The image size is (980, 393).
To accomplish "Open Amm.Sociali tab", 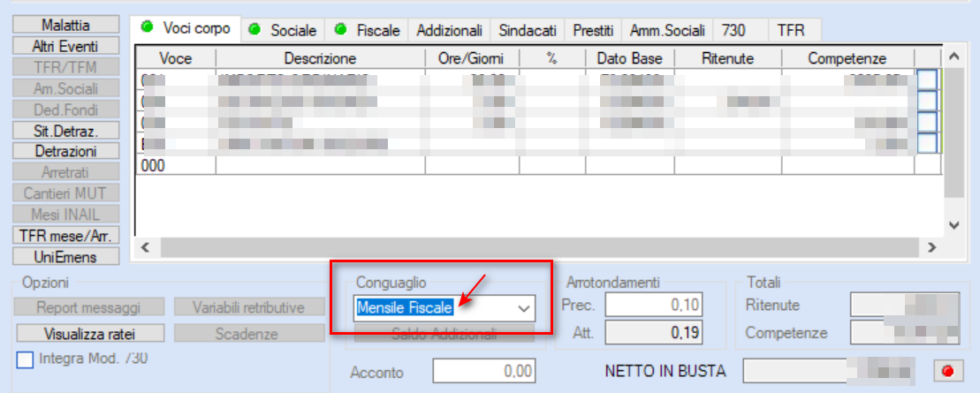I will [667, 30].
